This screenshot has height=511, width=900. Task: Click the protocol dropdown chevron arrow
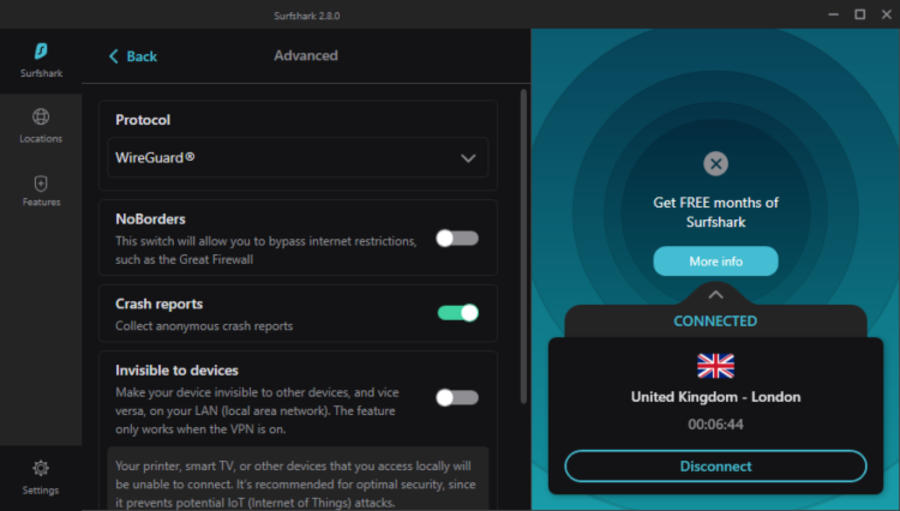[x=467, y=158]
